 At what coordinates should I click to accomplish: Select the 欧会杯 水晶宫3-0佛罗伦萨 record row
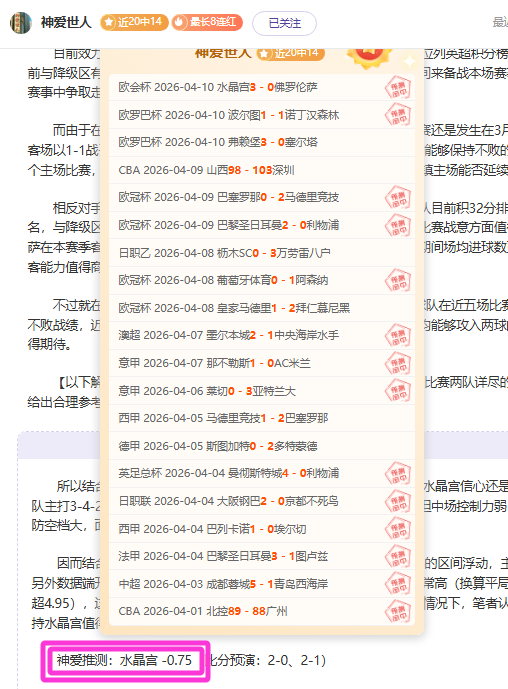pos(262,87)
